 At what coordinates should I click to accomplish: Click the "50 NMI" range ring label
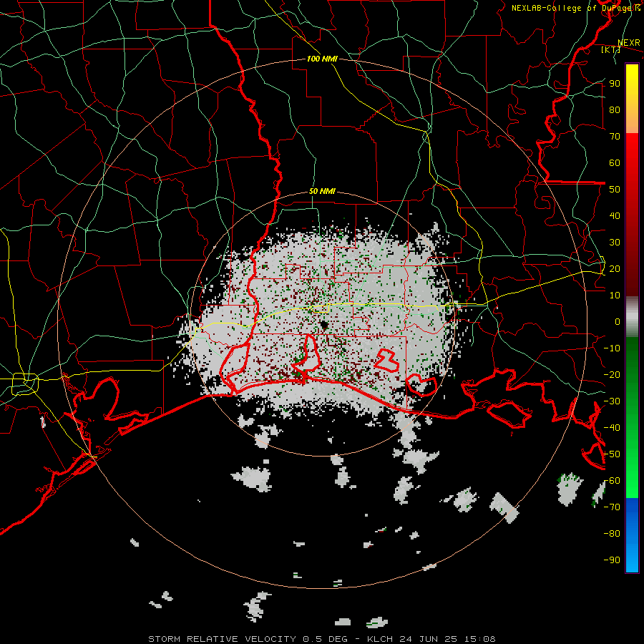(x=322, y=191)
